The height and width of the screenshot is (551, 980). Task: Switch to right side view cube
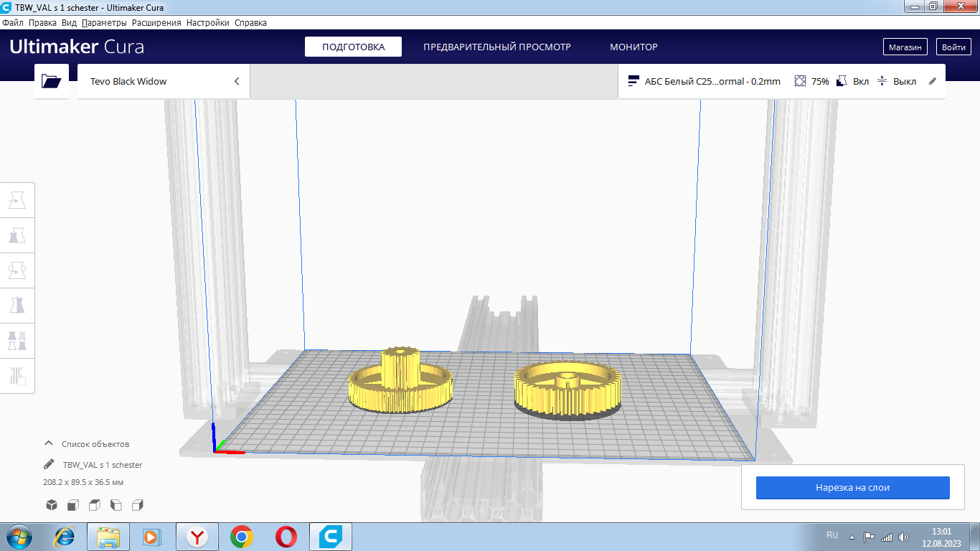(138, 505)
